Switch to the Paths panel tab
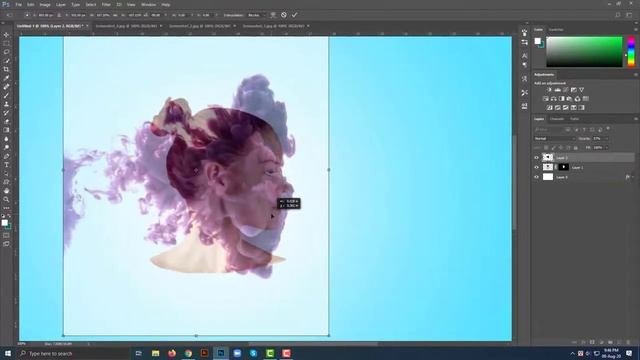 click(x=575, y=119)
